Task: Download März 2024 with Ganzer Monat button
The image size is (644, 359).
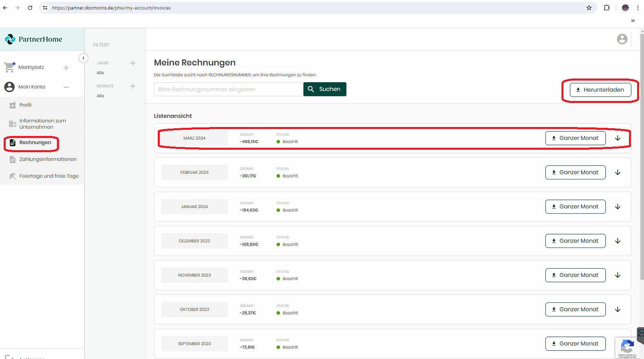Action: click(x=575, y=138)
